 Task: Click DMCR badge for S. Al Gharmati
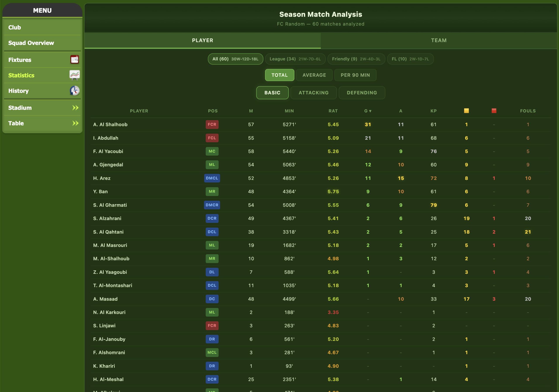(x=212, y=205)
